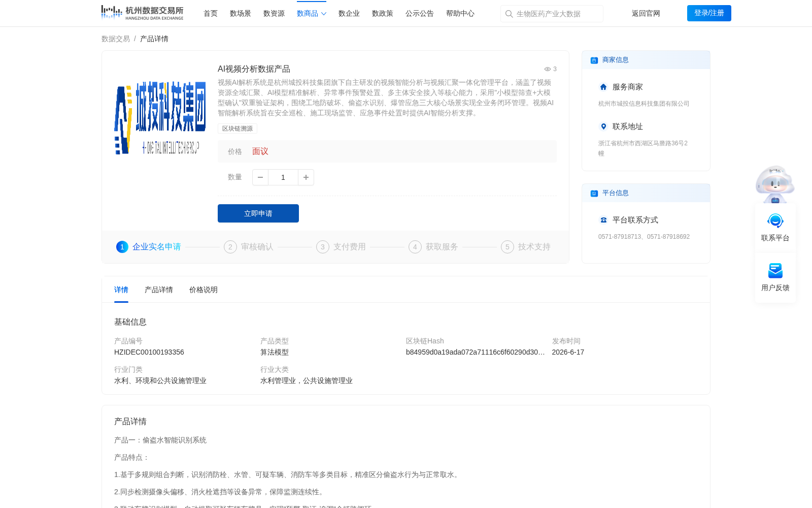This screenshot has width=812, height=508.
Task: Click platform phone 0571-87918713
Action: 620,237
